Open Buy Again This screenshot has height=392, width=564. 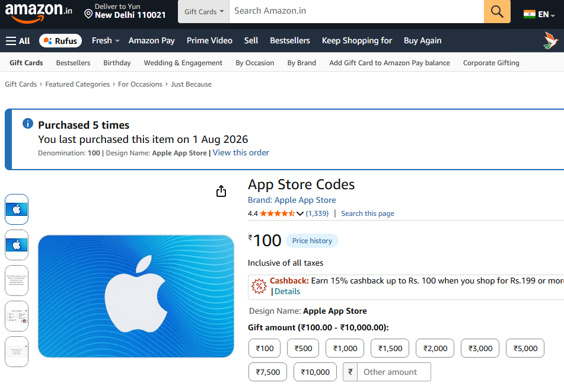422,41
